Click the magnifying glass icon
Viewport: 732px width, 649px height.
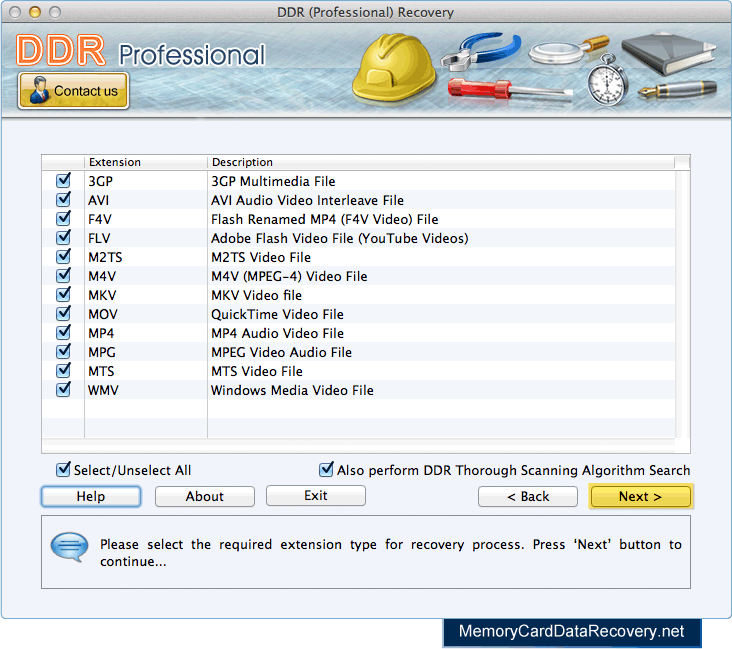(x=569, y=50)
